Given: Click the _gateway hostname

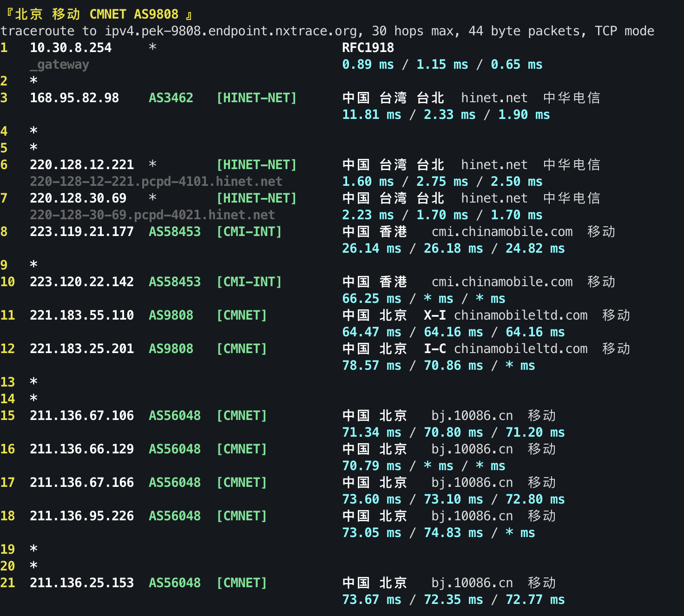Looking at the screenshot, I should (59, 65).
